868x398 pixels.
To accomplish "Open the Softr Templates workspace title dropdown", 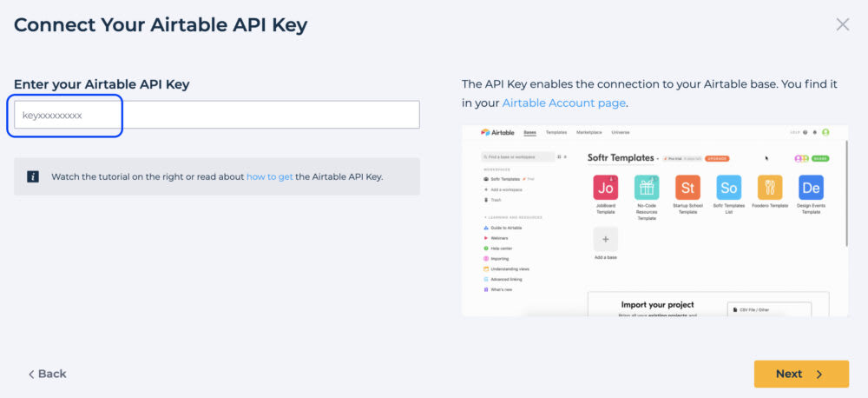I will pos(622,158).
